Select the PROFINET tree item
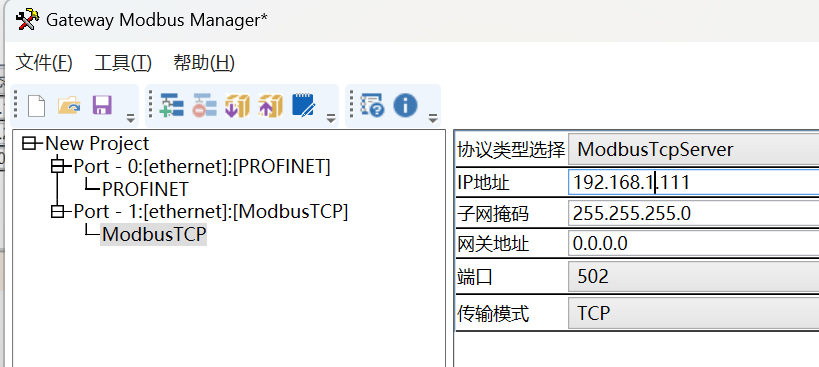Viewport: 819px width, 367px height. (x=145, y=189)
